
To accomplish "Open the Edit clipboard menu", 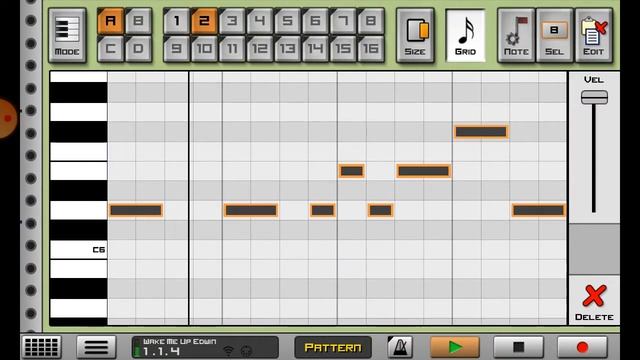I will pyautogui.click(x=593, y=36).
